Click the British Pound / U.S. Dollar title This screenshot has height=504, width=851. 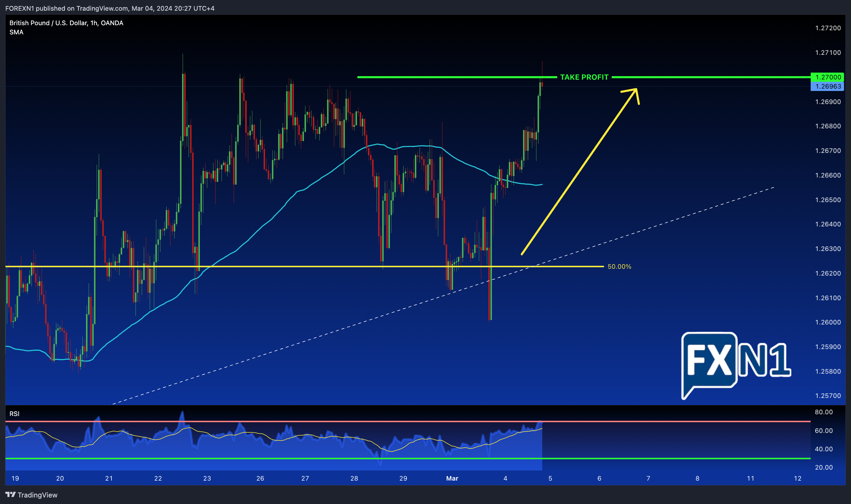coord(66,23)
